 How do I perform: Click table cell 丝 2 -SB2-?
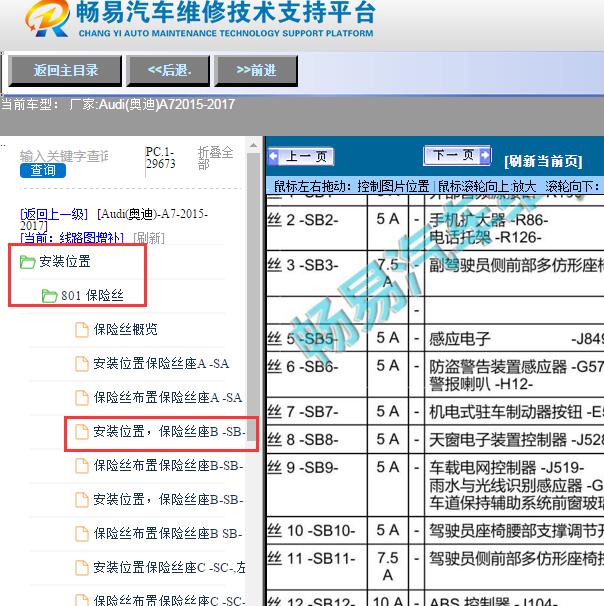click(x=316, y=228)
